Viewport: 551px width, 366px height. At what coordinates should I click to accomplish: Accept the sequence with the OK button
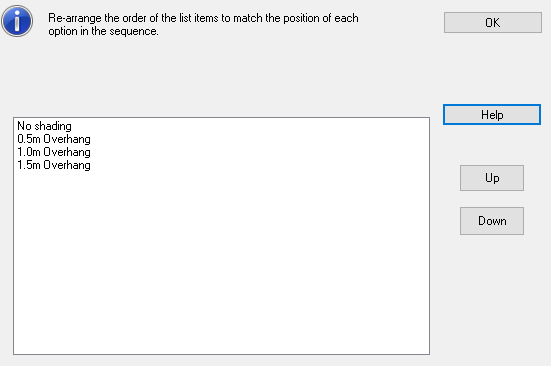(493, 23)
